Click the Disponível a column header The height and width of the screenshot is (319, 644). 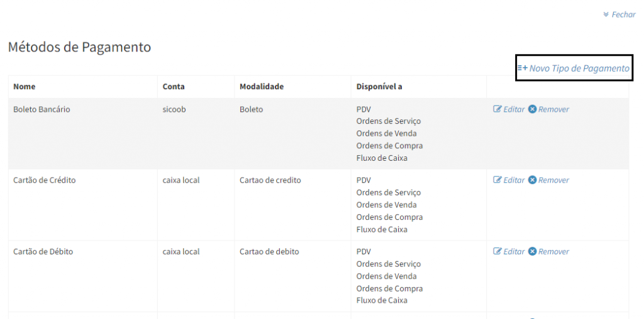[x=379, y=87]
